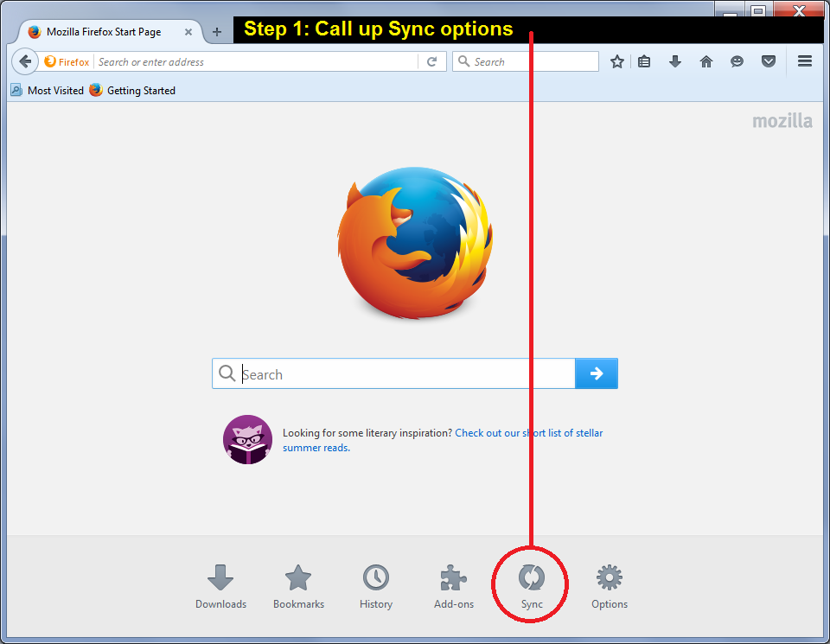Open History launcher at page bottom
This screenshot has height=644, width=830.
[376, 587]
